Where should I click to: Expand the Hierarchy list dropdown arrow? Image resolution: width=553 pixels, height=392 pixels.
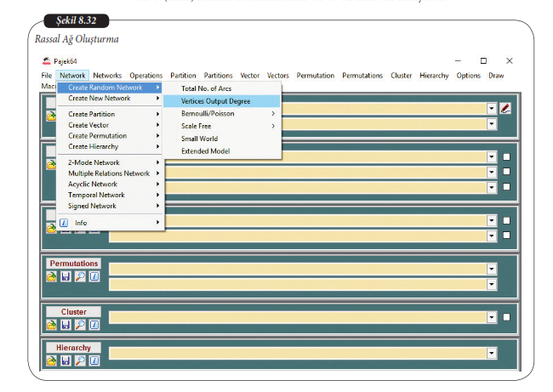click(x=492, y=353)
